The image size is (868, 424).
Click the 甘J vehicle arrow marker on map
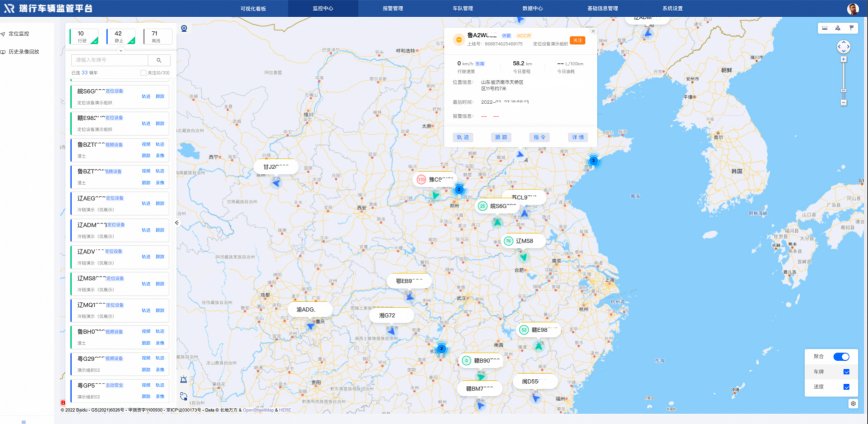pyautogui.click(x=276, y=182)
